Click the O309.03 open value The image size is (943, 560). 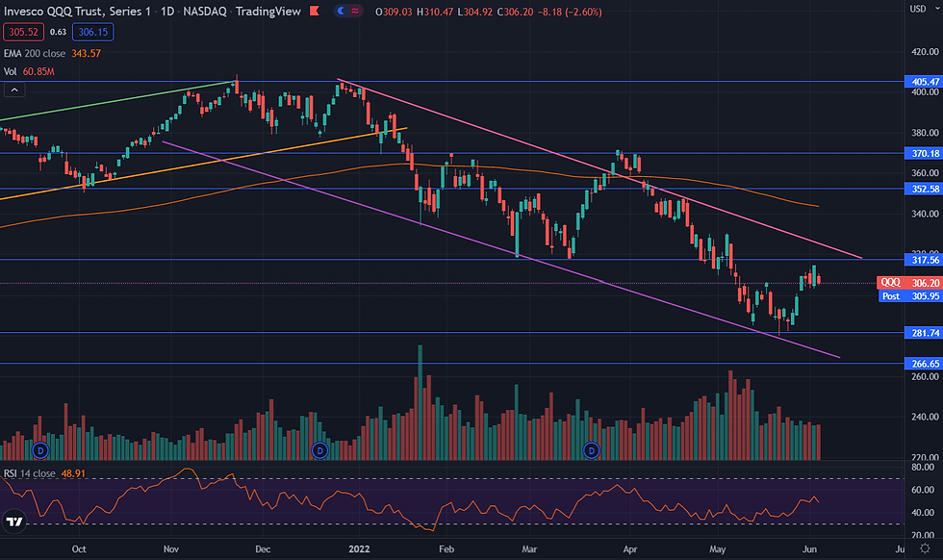tap(394, 13)
